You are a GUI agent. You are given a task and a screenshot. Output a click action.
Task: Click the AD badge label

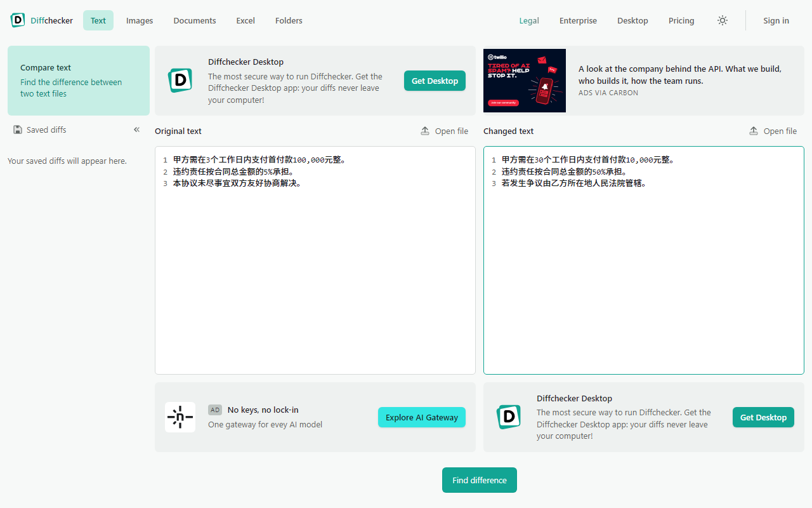pos(215,410)
